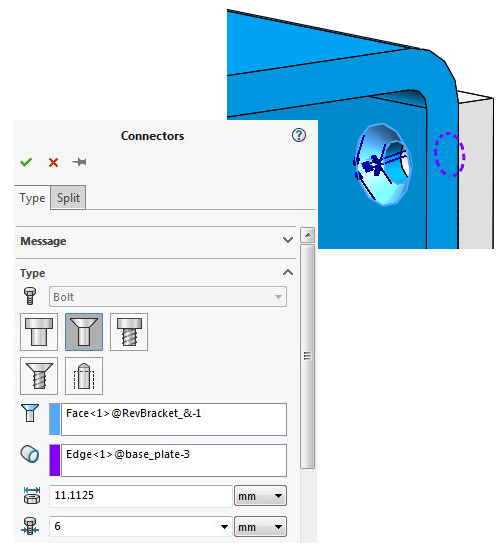Click the head diameter field showing 11.1125
The height and width of the screenshot is (550, 496).
tap(141, 496)
